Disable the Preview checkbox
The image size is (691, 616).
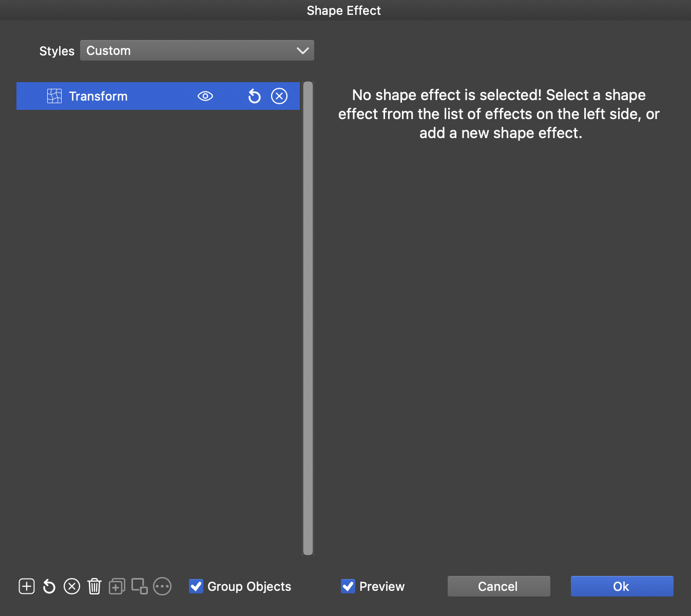pyautogui.click(x=348, y=586)
